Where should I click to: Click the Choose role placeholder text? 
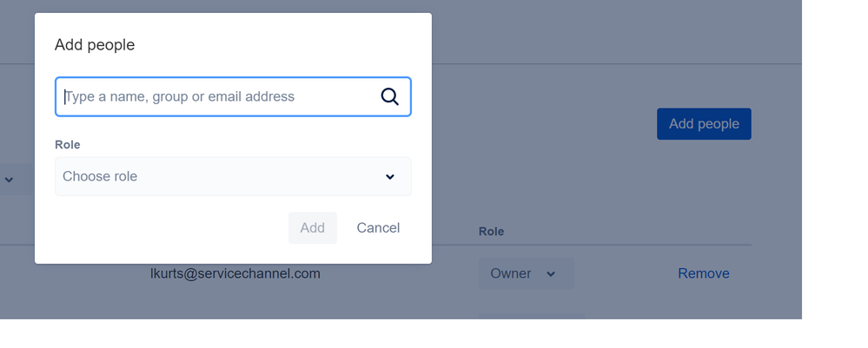[x=100, y=176]
